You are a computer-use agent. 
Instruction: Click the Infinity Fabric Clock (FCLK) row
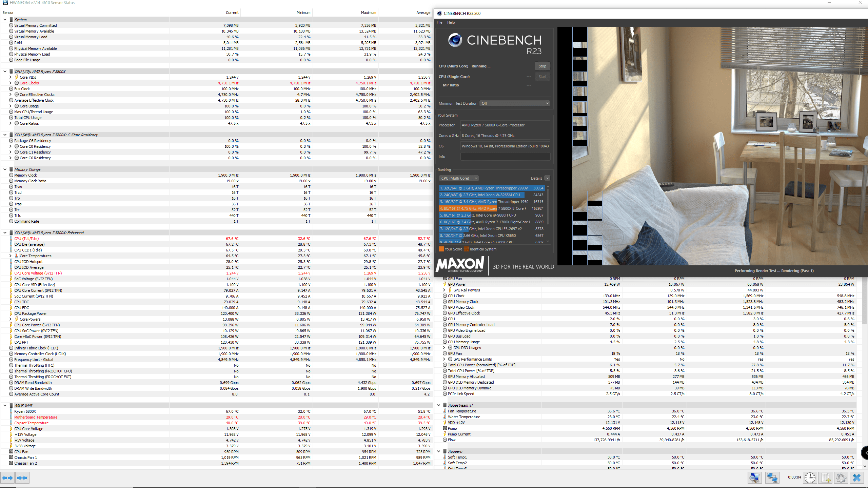(217, 348)
